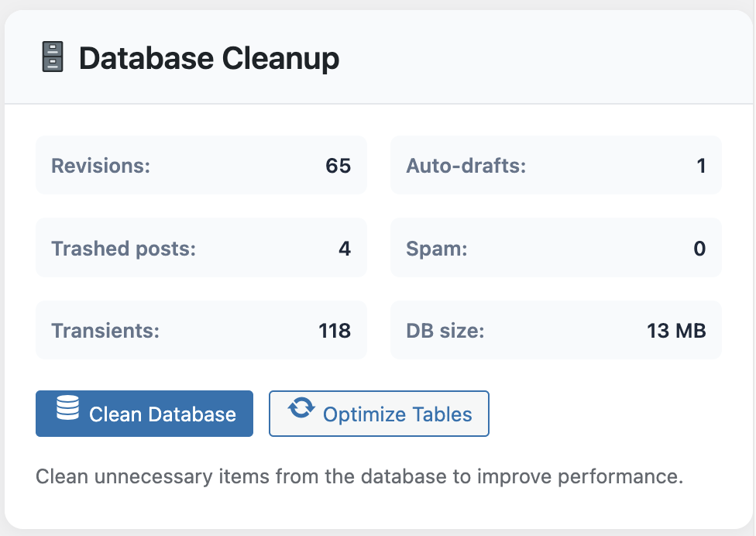Select the auto-drafts count 1
Screen dimensions: 756x536
pyautogui.click(x=701, y=166)
